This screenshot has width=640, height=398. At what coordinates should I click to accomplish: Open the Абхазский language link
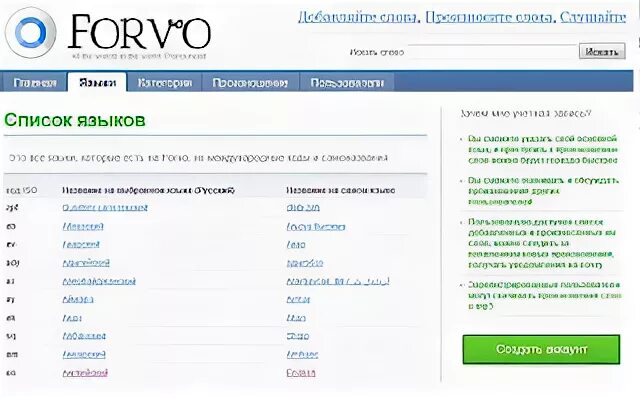pos(82,226)
